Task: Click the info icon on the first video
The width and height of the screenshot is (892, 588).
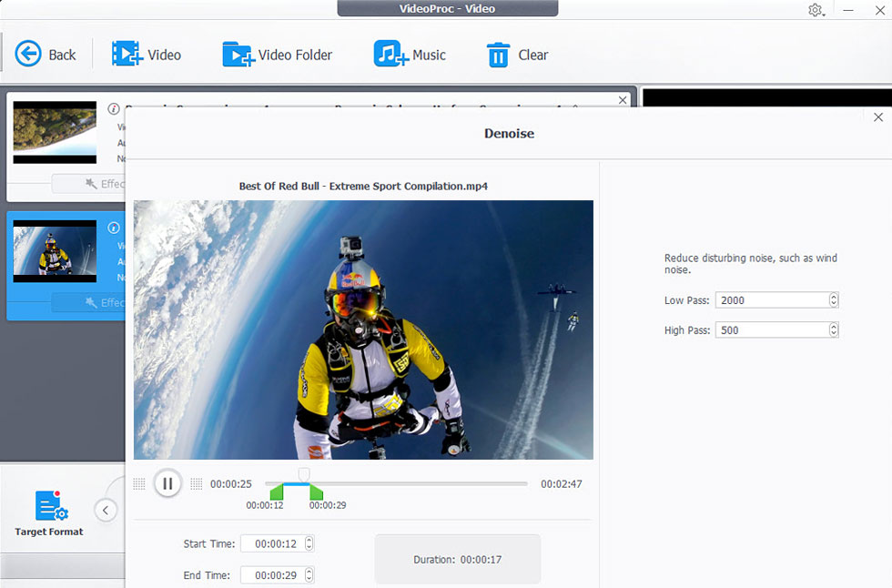Action: click(x=114, y=108)
